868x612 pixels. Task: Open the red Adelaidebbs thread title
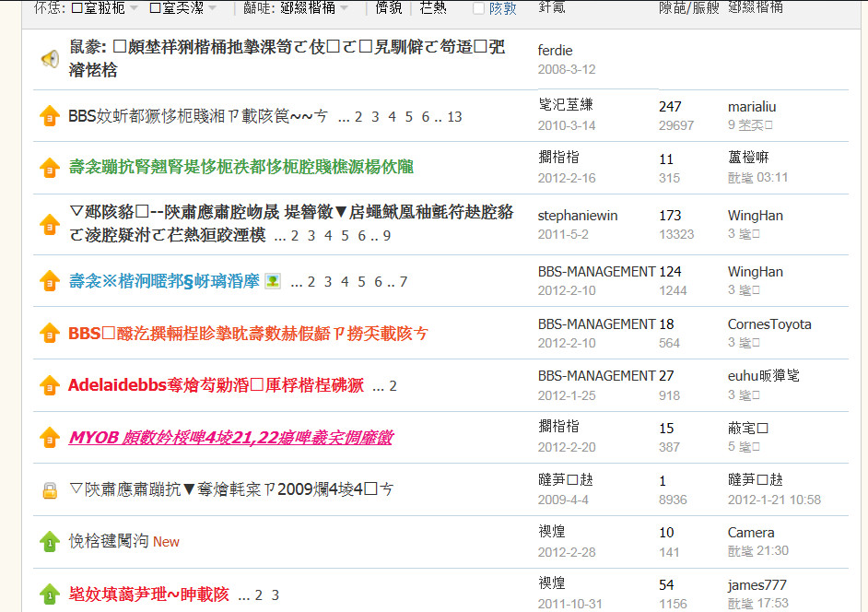coord(216,385)
